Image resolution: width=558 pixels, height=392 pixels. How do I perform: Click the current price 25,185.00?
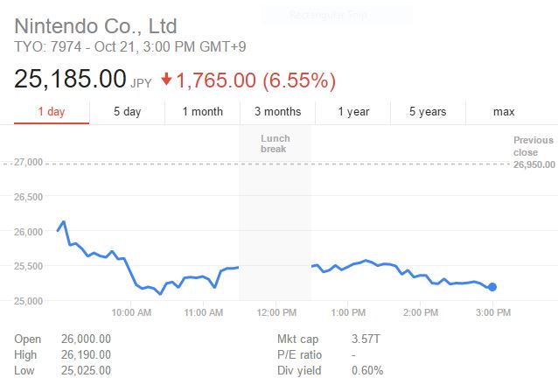point(70,80)
